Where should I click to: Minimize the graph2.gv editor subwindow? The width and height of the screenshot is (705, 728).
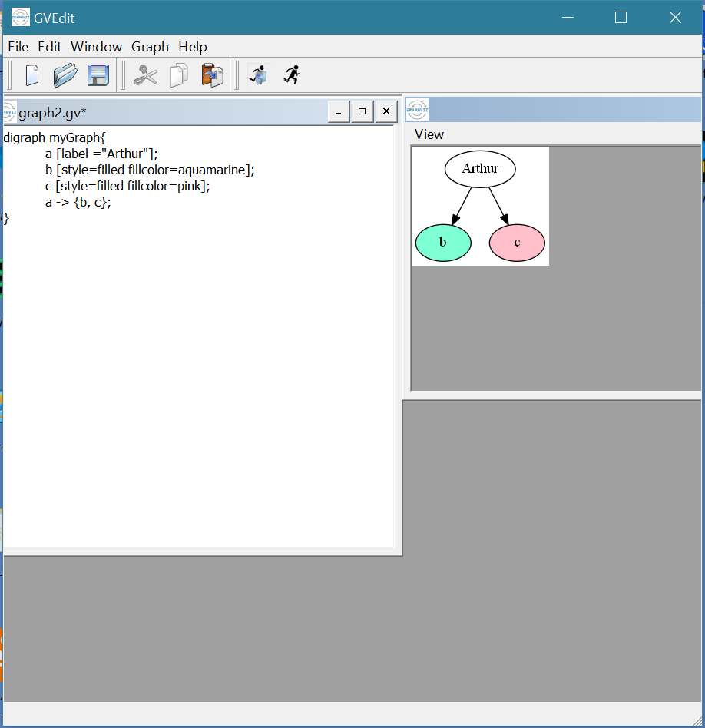[x=339, y=111]
